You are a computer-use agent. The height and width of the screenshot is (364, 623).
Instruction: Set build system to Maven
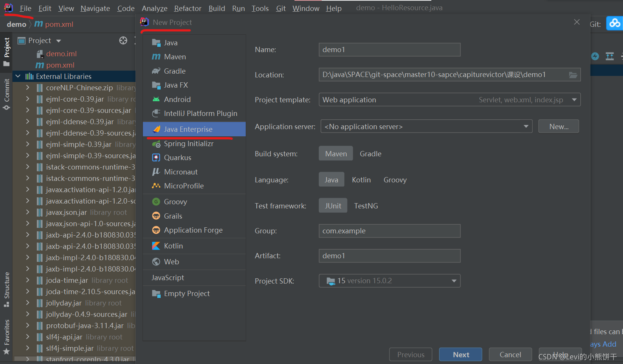[x=336, y=154]
